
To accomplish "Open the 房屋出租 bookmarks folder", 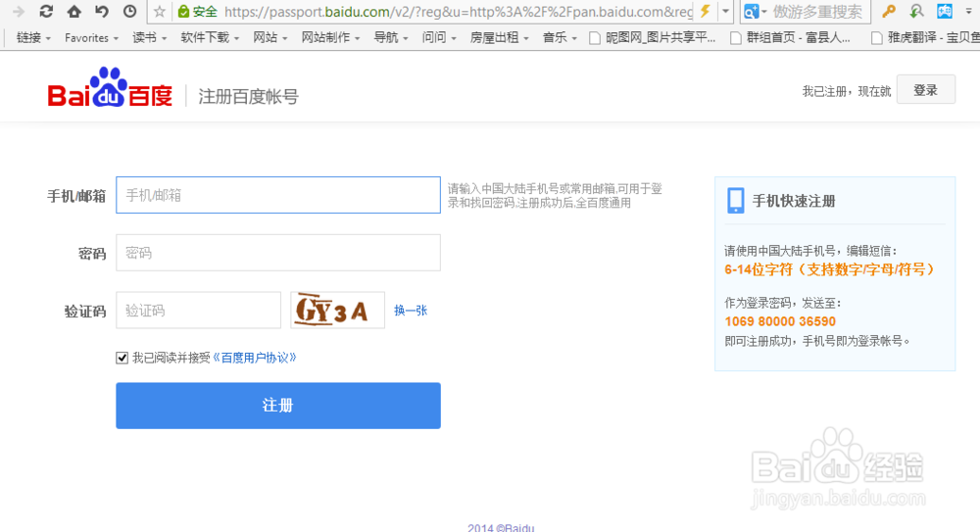I will (x=500, y=37).
